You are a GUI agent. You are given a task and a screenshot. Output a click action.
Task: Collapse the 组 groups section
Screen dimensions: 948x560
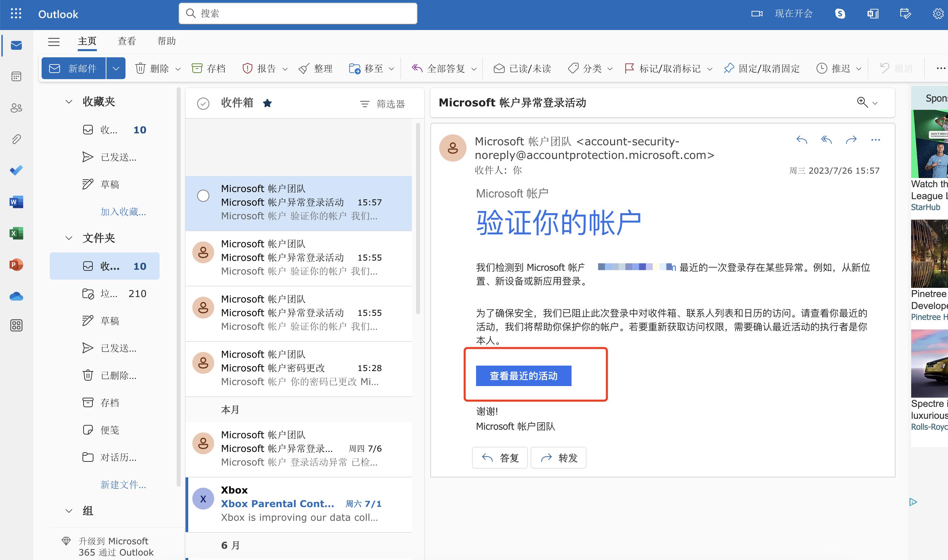69,511
